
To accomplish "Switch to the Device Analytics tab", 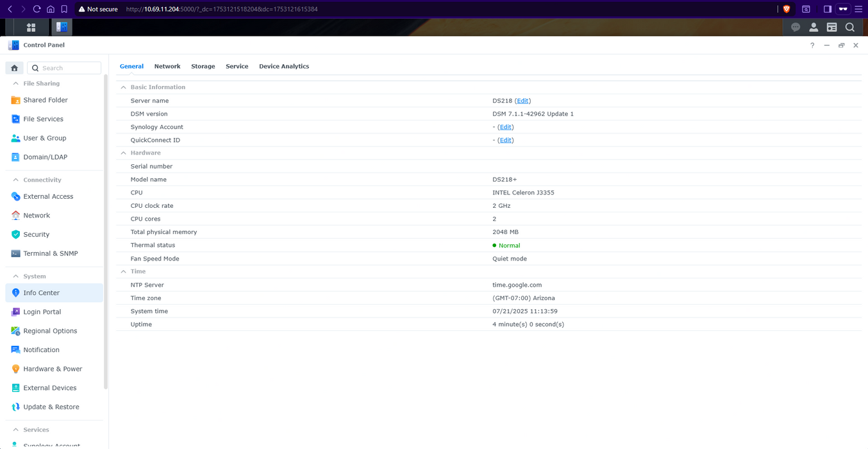I will tap(284, 67).
